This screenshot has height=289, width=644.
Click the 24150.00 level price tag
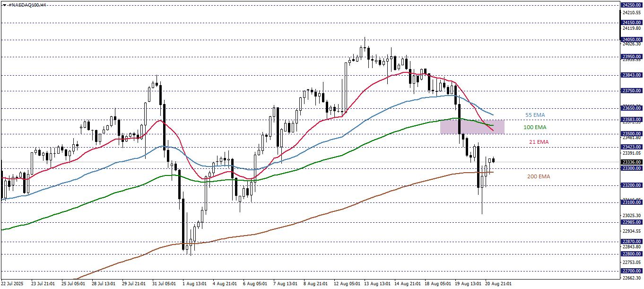[631, 22]
